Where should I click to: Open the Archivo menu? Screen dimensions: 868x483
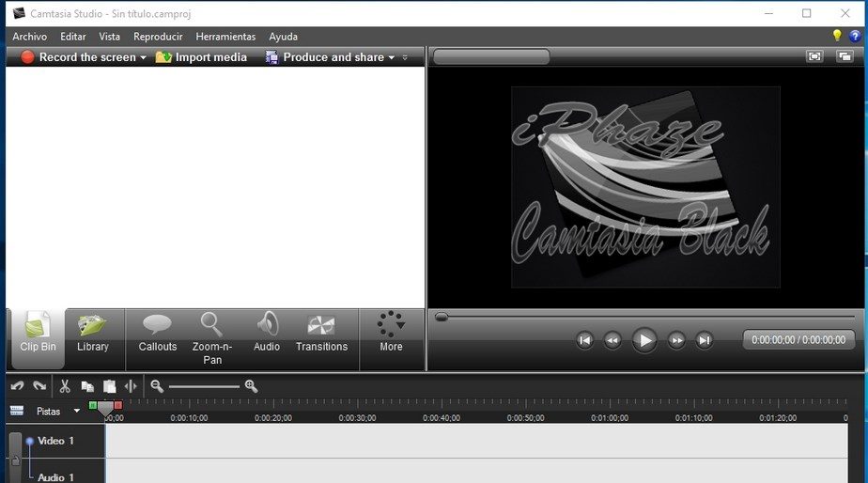30,37
